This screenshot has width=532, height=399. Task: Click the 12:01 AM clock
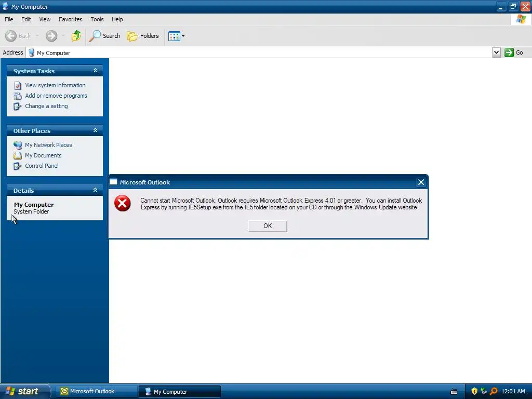tap(513, 391)
